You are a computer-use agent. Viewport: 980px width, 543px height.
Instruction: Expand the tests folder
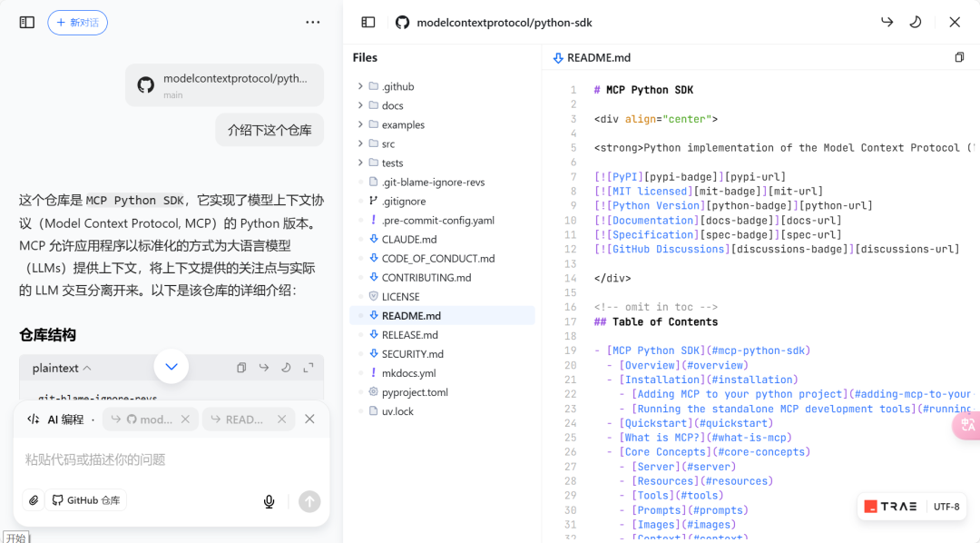pos(360,163)
